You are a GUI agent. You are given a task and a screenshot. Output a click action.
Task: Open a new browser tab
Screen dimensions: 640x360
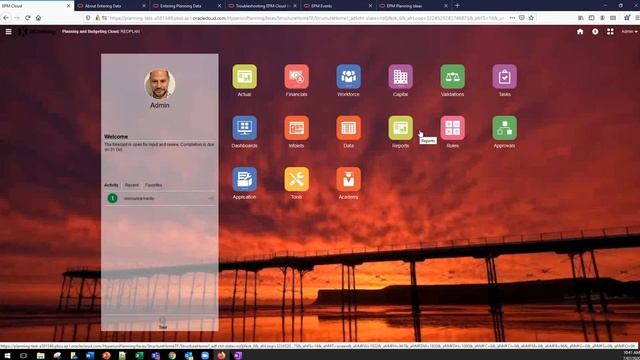[x=457, y=6]
